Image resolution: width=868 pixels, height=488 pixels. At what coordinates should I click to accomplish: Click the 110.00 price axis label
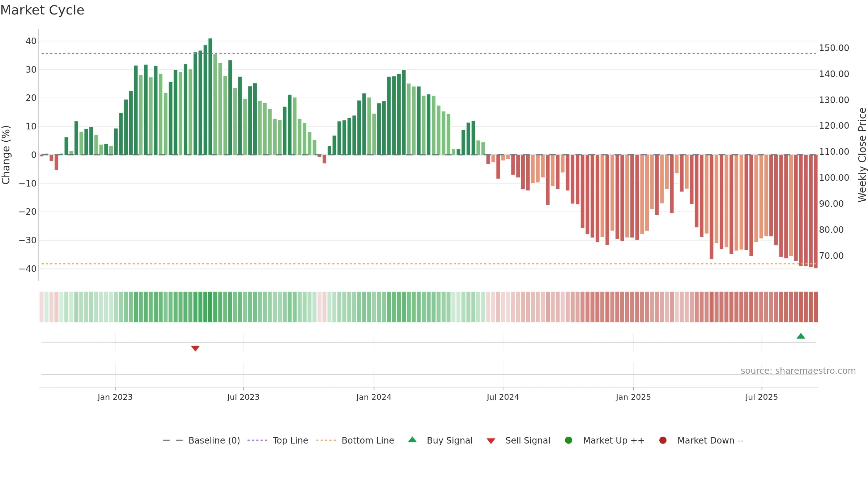pyautogui.click(x=834, y=151)
